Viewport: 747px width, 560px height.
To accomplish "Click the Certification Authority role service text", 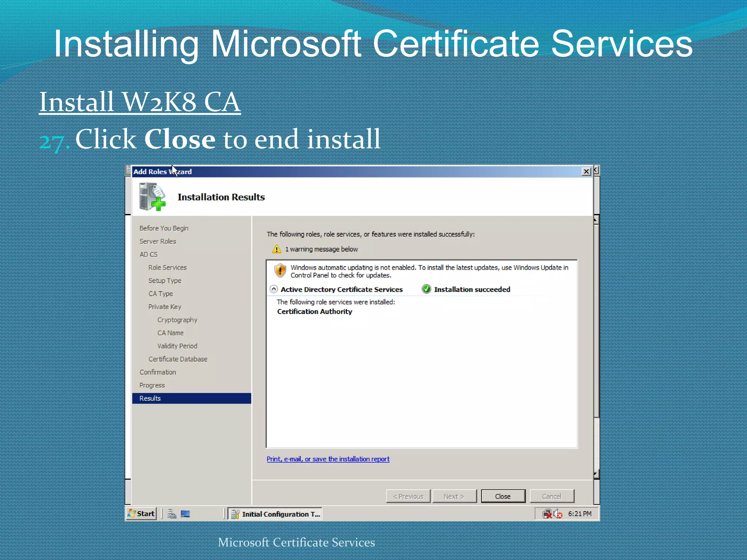I will click(314, 312).
